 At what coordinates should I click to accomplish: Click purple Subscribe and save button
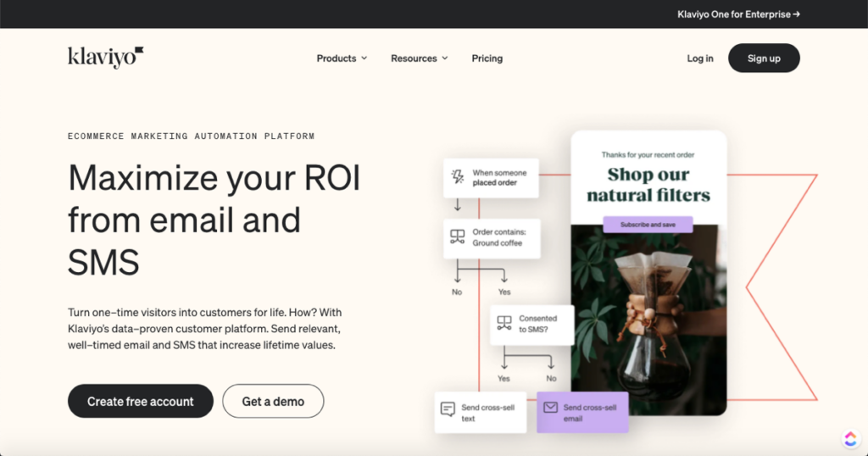tap(648, 225)
